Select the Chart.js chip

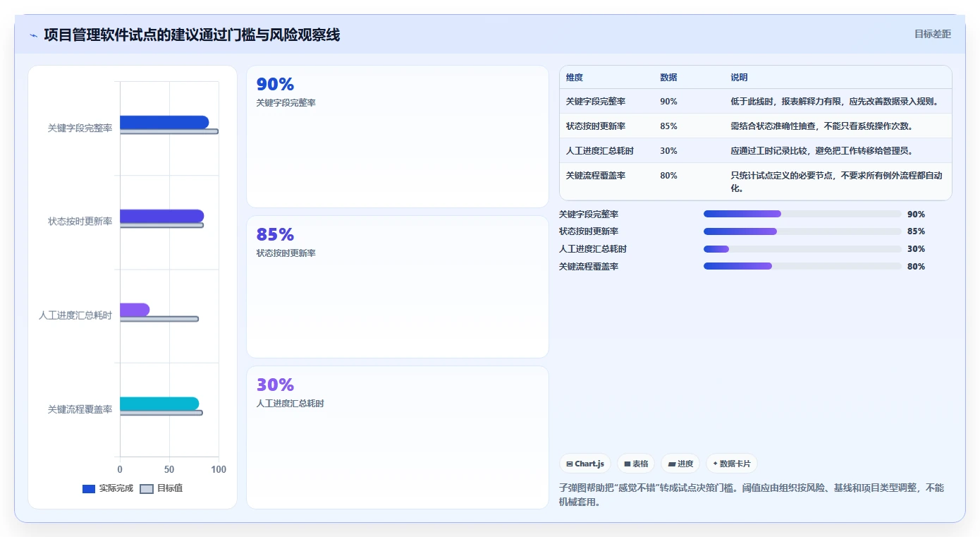[x=585, y=464]
